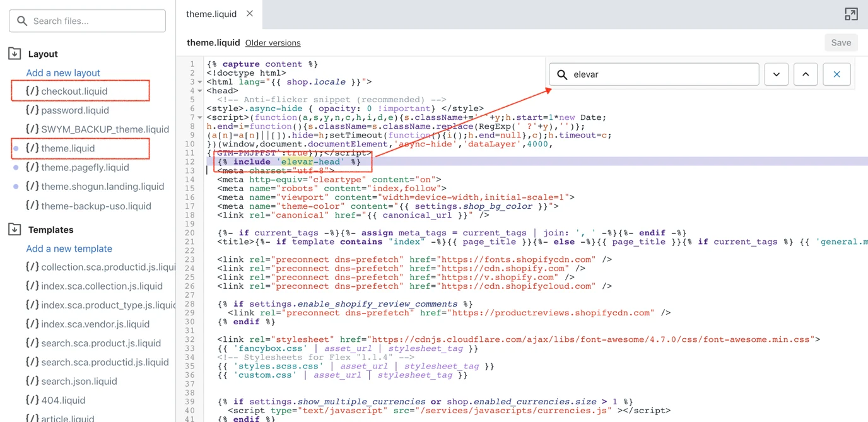Click the file icon beside search.json.liquid
868x422 pixels.
(x=32, y=381)
